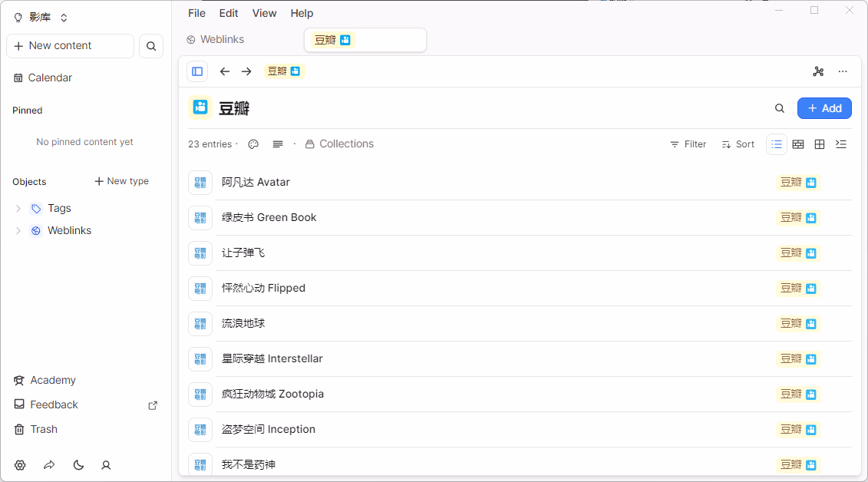
Task: Go back with the left arrow
Action: 225,71
